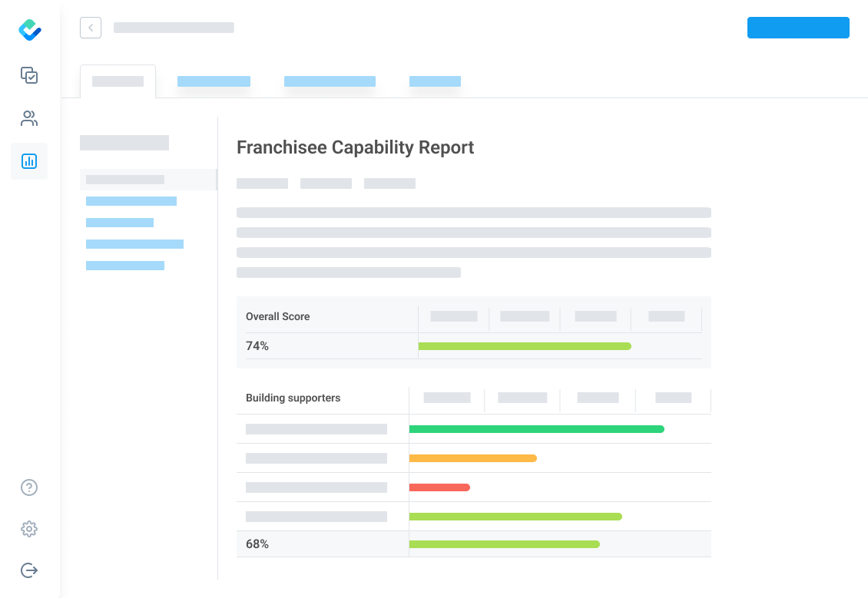This screenshot has height=598, width=868.
Task: Select the Analytics bar chart sidebar icon
Action: click(29, 161)
